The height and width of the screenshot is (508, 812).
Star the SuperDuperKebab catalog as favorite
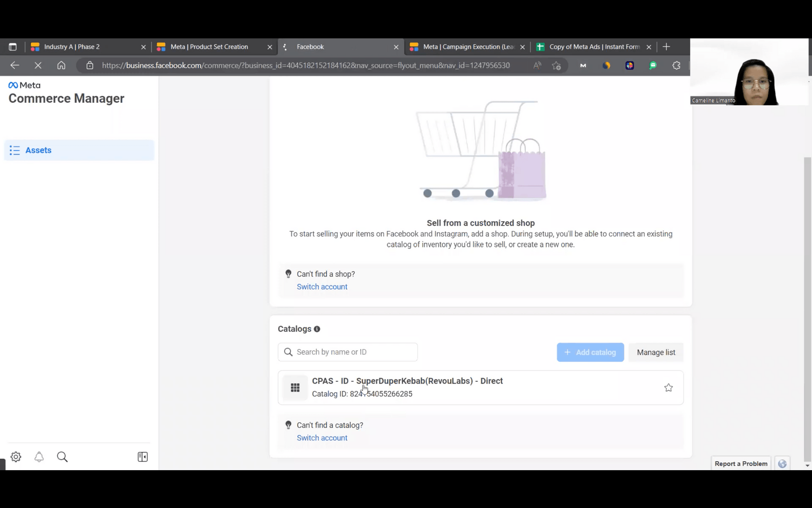pyautogui.click(x=668, y=388)
